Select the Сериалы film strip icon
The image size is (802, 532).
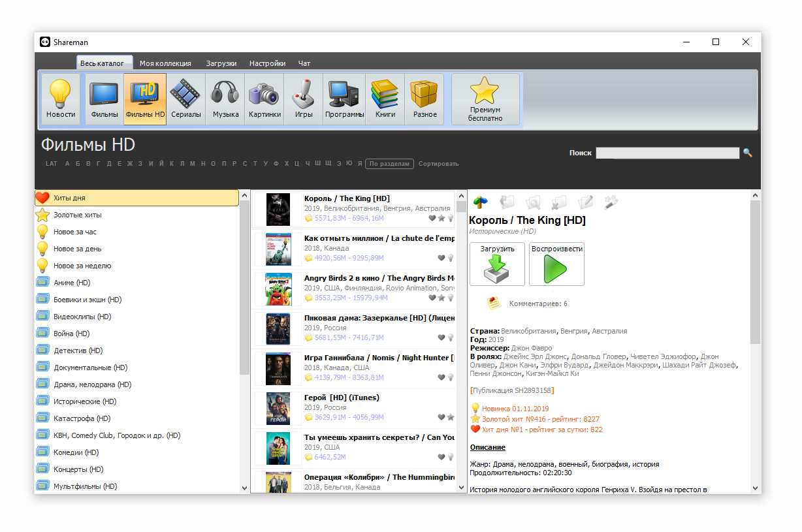pos(185,99)
